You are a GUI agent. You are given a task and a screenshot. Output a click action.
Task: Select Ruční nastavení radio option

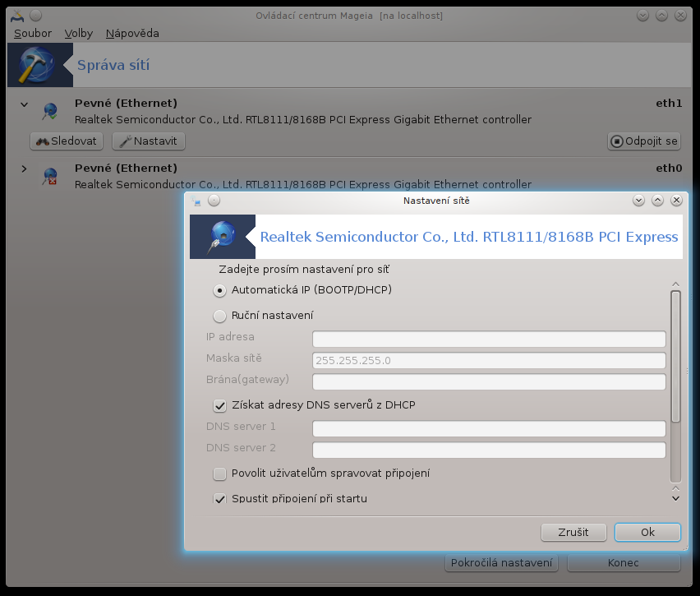219,316
